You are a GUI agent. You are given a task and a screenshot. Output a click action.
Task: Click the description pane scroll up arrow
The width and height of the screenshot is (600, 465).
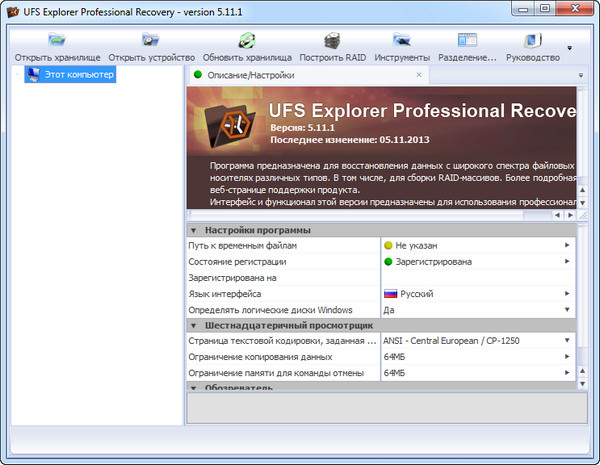pyautogui.click(x=582, y=190)
